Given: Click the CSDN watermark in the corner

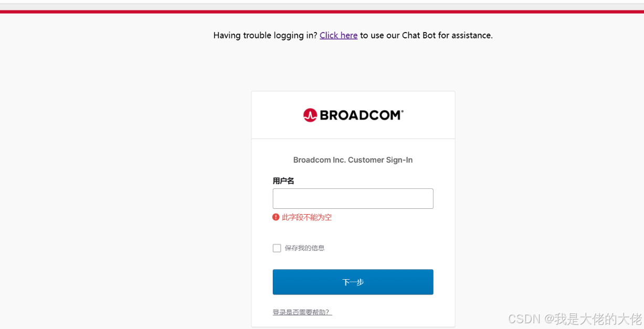Looking at the screenshot, I should click(x=575, y=319).
